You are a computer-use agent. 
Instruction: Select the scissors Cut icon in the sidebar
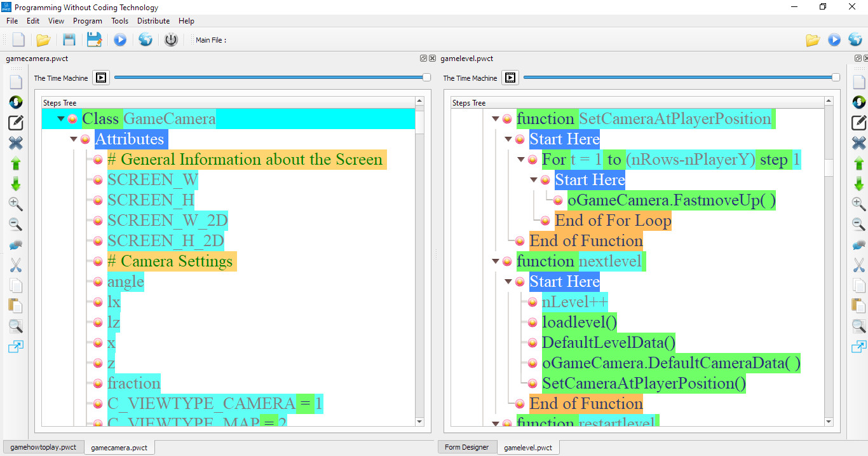click(16, 265)
